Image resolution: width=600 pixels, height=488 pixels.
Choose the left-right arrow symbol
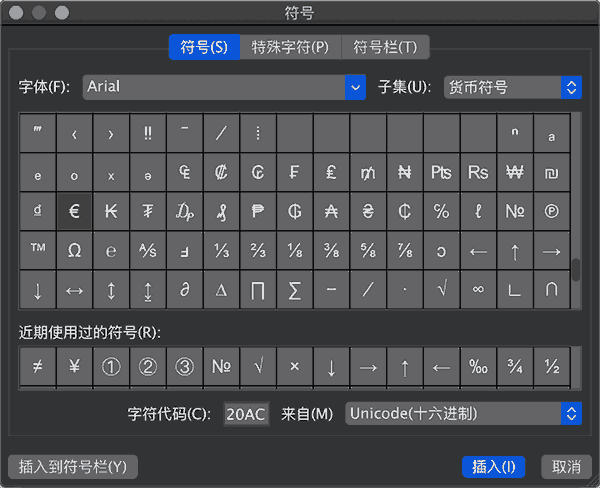pos(74,290)
